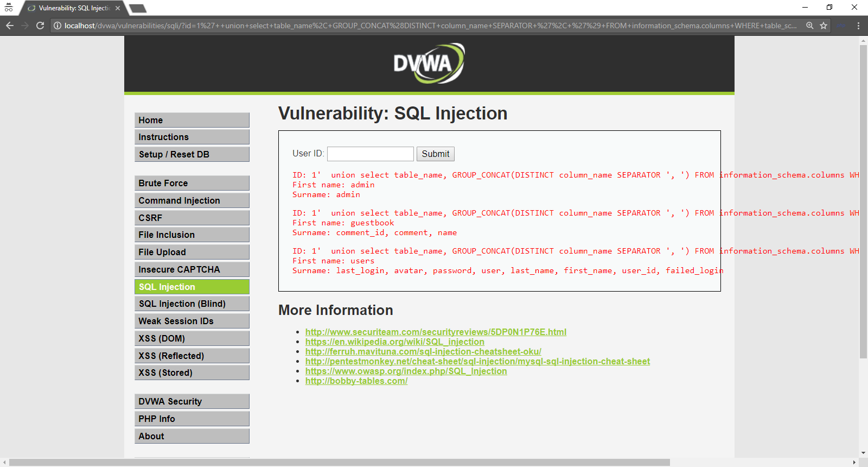This screenshot has height=467, width=868.
Task: Go to Setup / Reset DB
Action: tap(192, 154)
